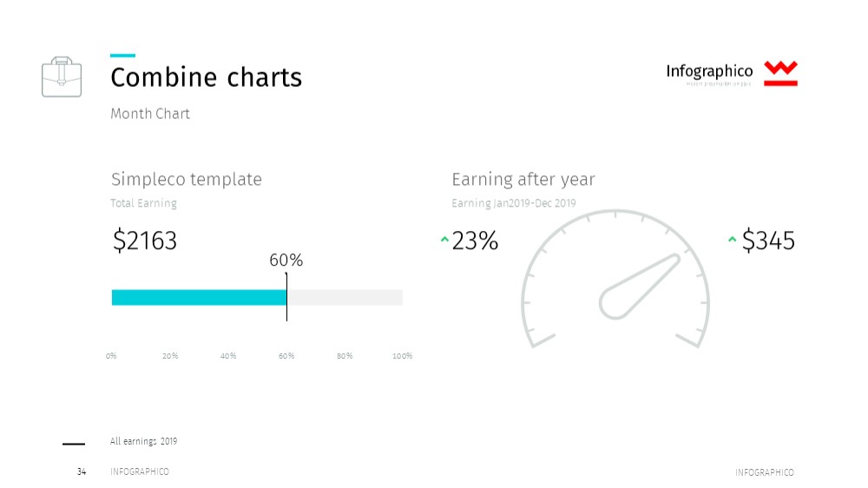Viewport: 868px width, 488px height.
Task: Click the teal accent line above the title
Action: coord(123,56)
